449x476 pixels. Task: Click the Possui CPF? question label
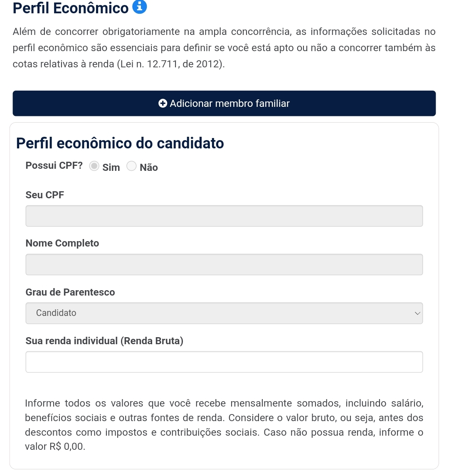[54, 165]
